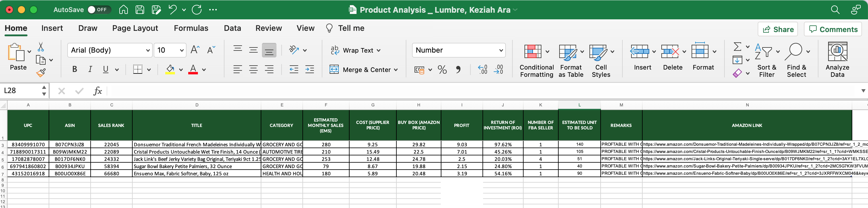The width and height of the screenshot is (868, 208).
Task: Toggle top align
Action: 237,50
